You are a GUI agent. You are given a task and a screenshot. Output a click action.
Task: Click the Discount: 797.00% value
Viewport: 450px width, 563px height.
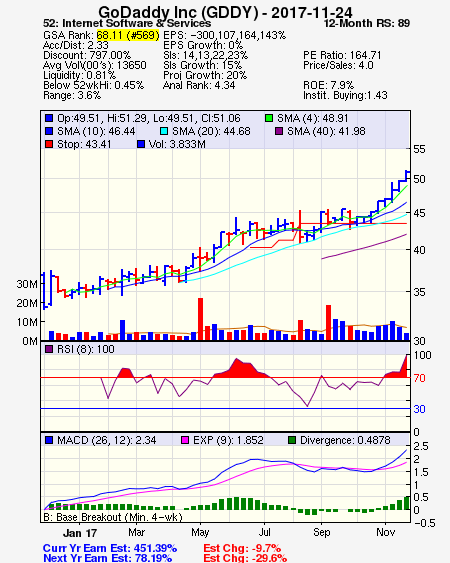click(x=87, y=55)
